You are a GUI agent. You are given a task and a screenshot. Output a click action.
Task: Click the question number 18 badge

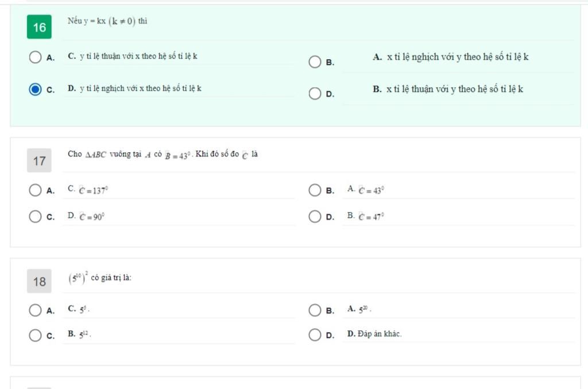(39, 282)
